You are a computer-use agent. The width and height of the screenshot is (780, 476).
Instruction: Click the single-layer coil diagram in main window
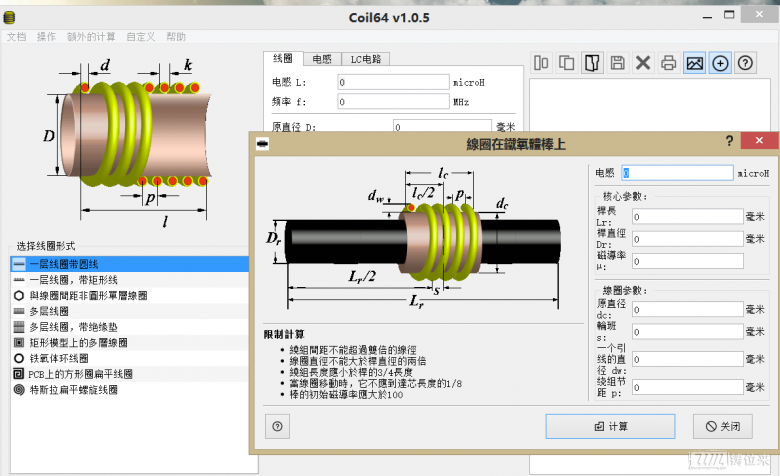(x=128, y=142)
